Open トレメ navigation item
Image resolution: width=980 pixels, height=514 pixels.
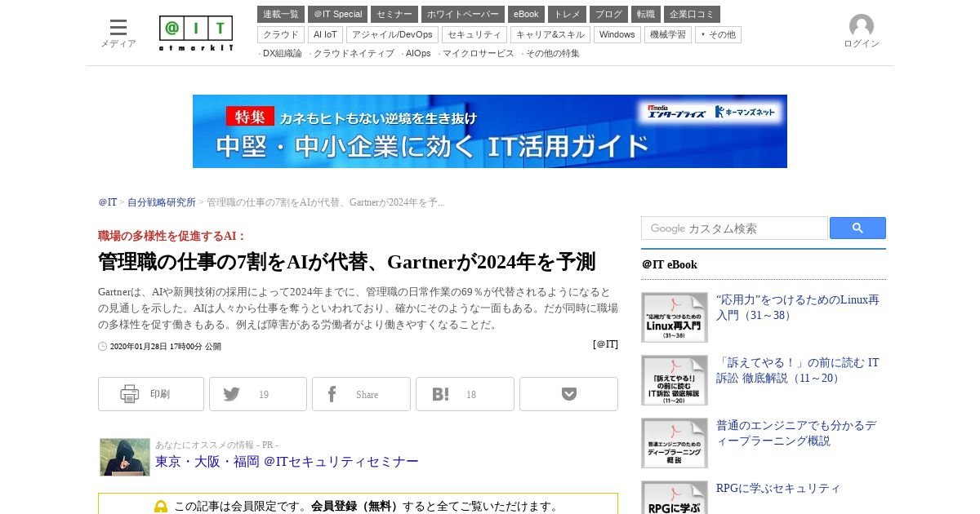(x=567, y=15)
